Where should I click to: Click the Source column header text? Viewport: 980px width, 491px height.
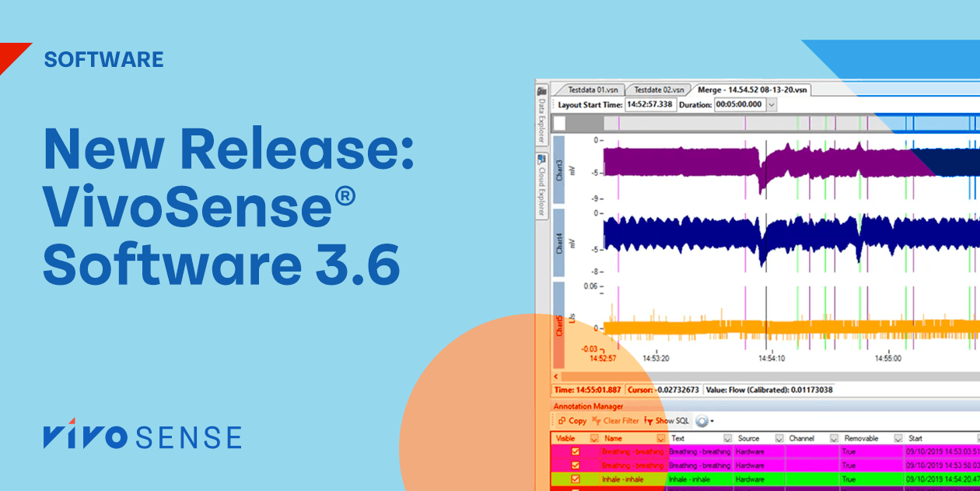point(748,439)
